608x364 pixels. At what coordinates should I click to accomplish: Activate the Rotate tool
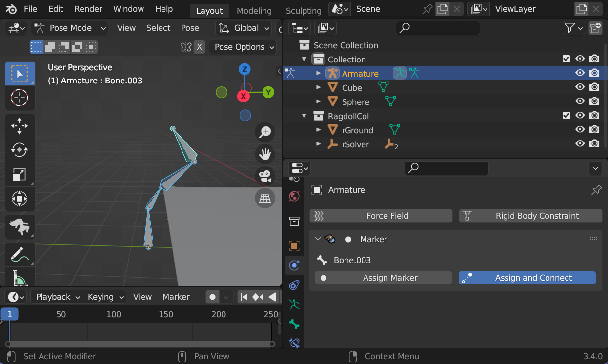(x=20, y=150)
